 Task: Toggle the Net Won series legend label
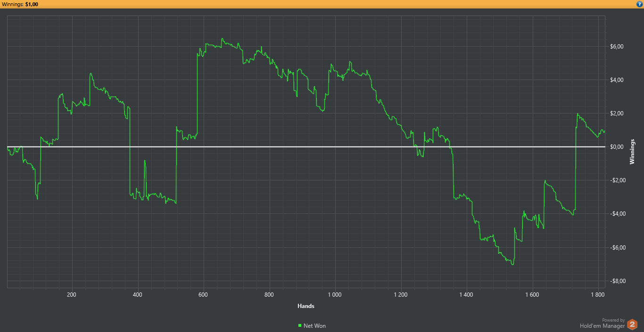pos(314,326)
